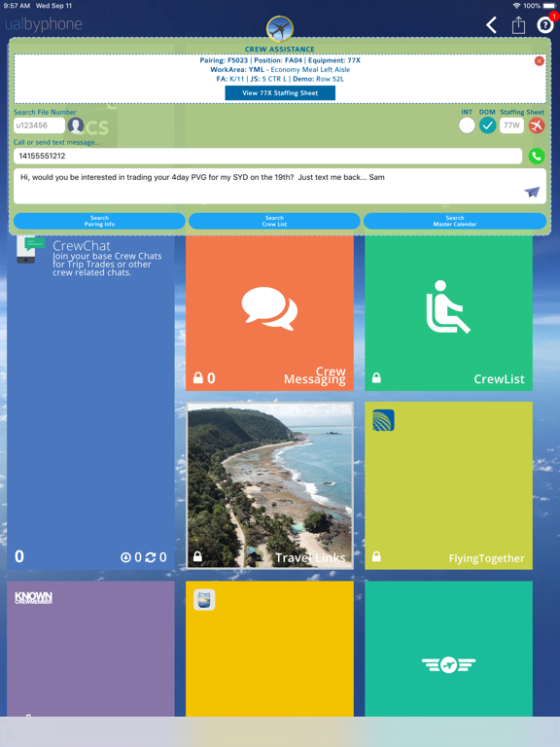Tap the CrewChat phone chat icon
560x747 pixels.
click(31, 249)
